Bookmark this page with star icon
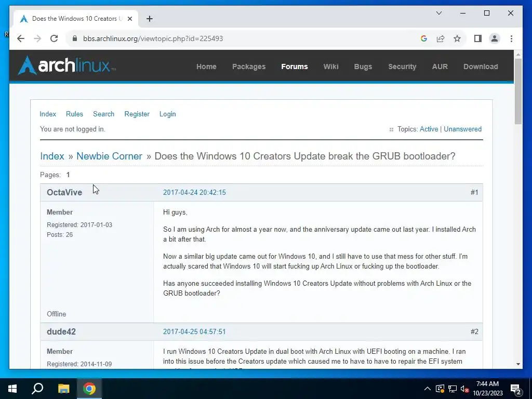 point(457,38)
